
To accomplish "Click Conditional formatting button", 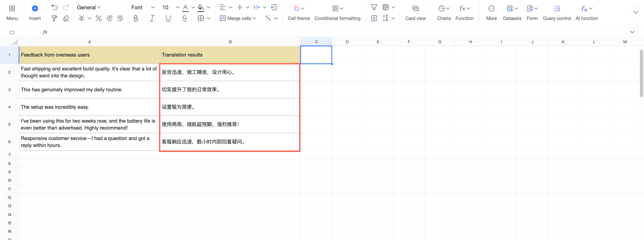I will click(337, 13).
